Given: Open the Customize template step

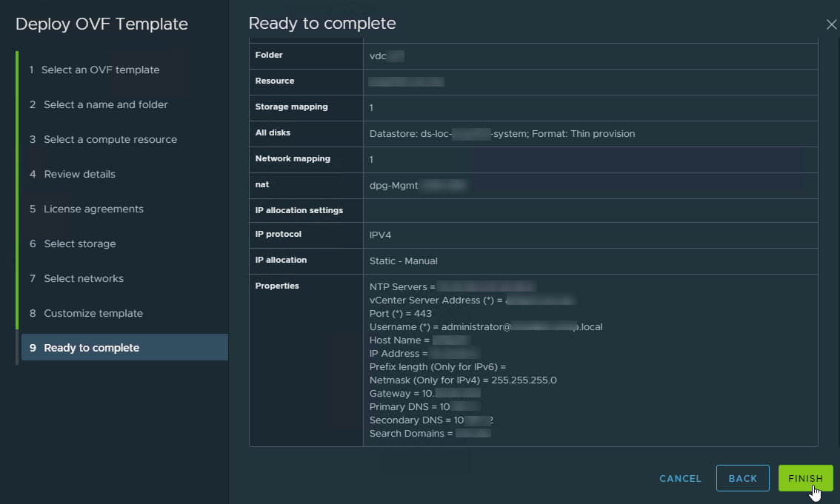Looking at the screenshot, I should pos(93,313).
